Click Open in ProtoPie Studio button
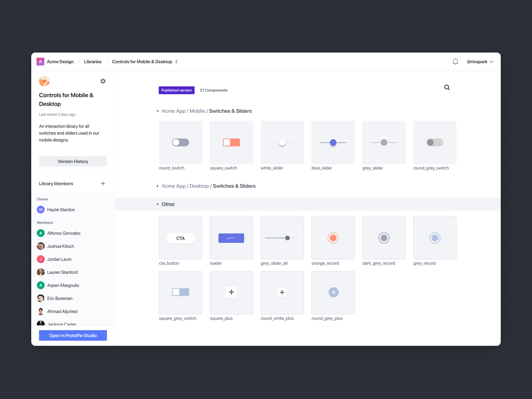The width and height of the screenshot is (532, 399). click(x=73, y=335)
